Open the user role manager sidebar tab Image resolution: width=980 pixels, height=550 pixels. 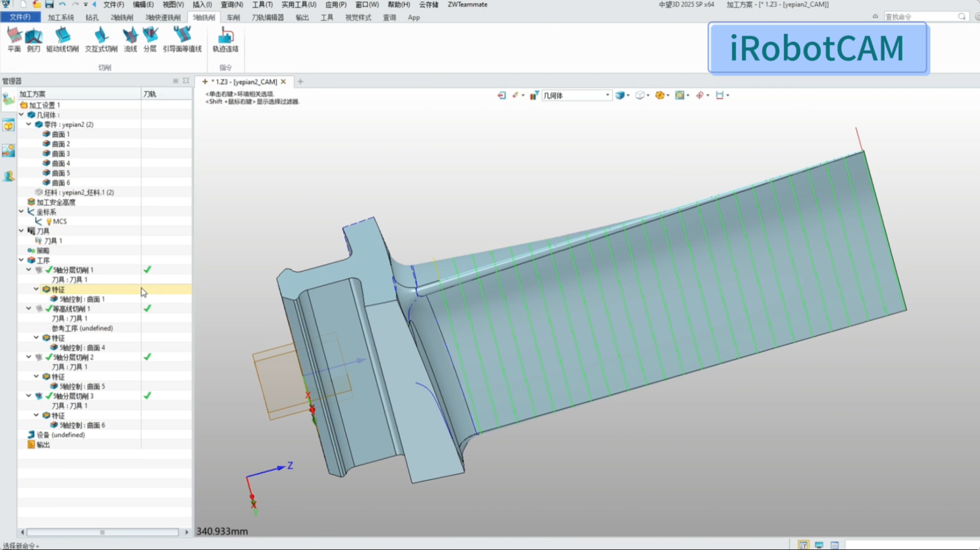pos(8,176)
